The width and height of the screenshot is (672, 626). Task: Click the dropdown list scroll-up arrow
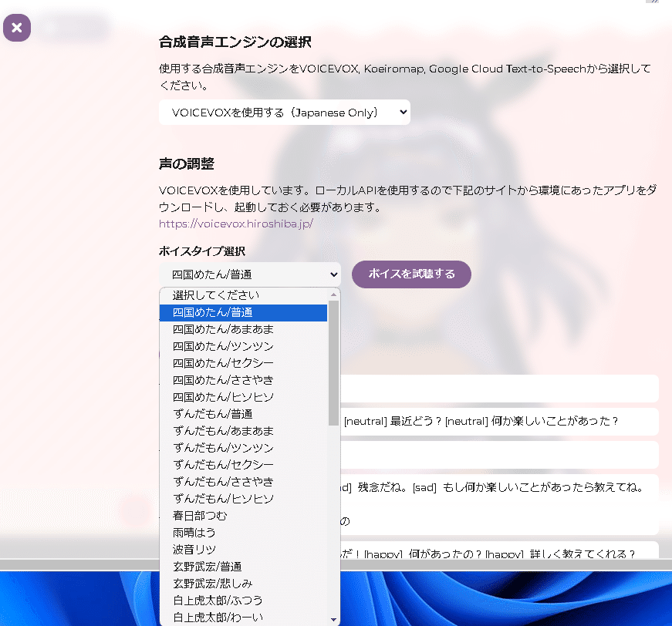pos(333,294)
